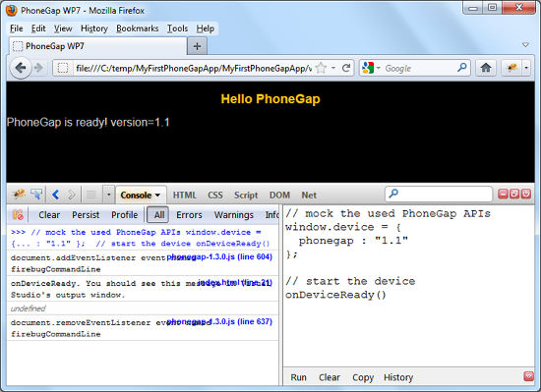The height and width of the screenshot is (392, 541).
Task: Switch to the Firebug HTML panel
Action: tap(185, 195)
